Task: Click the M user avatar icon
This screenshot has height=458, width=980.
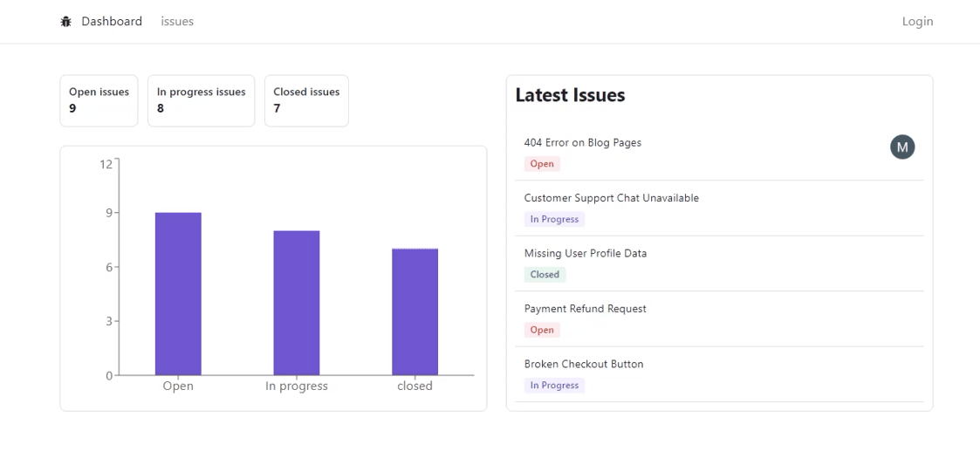Action: click(x=902, y=148)
